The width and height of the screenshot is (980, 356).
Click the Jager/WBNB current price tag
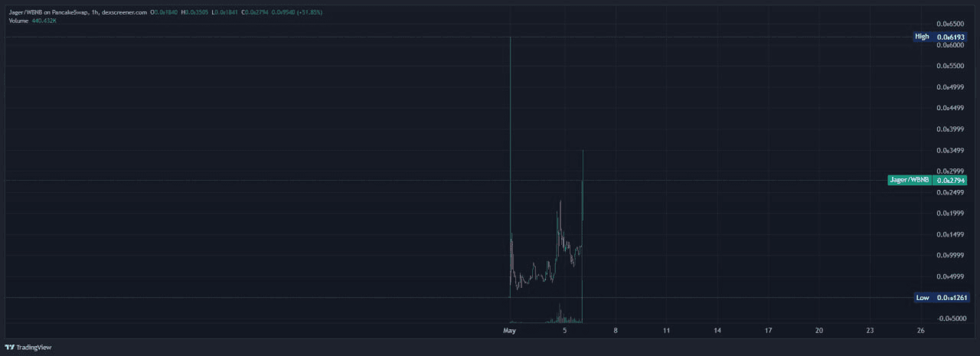click(x=927, y=181)
